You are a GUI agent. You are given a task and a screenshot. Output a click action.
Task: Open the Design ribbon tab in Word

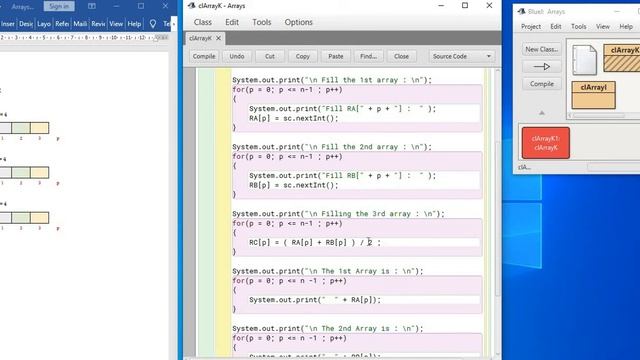[26, 24]
